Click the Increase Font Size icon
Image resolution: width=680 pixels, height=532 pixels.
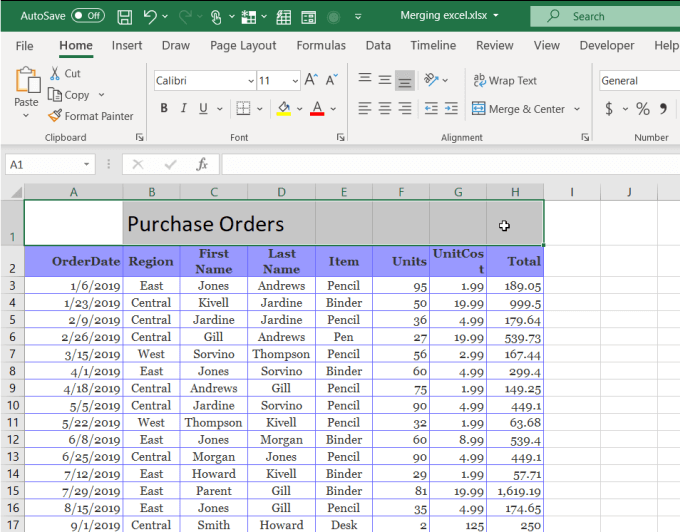(311, 80)
